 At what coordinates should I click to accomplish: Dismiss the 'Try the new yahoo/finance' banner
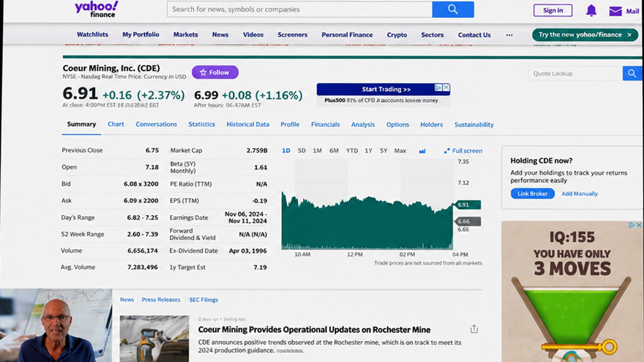pos(629,35)
